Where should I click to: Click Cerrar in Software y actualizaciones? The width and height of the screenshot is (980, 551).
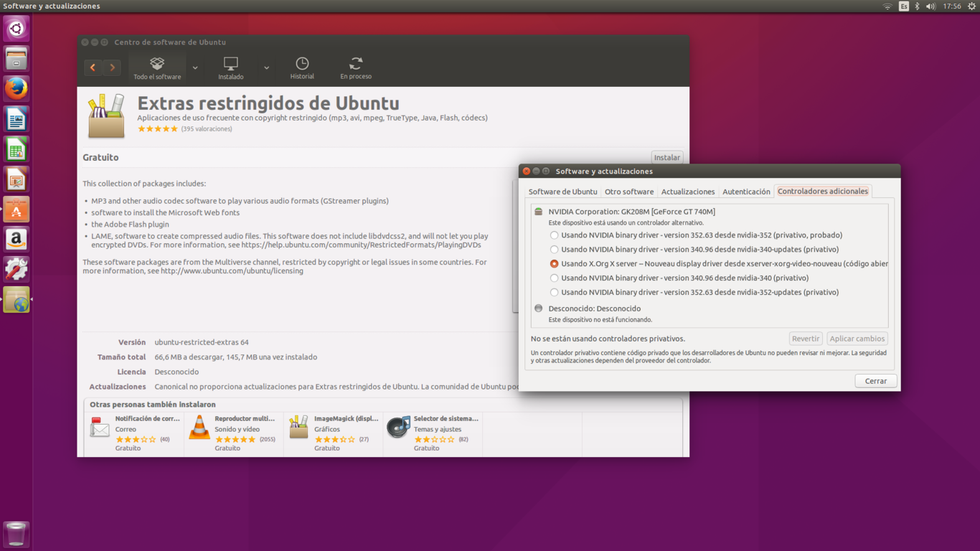tap(876, 381)
